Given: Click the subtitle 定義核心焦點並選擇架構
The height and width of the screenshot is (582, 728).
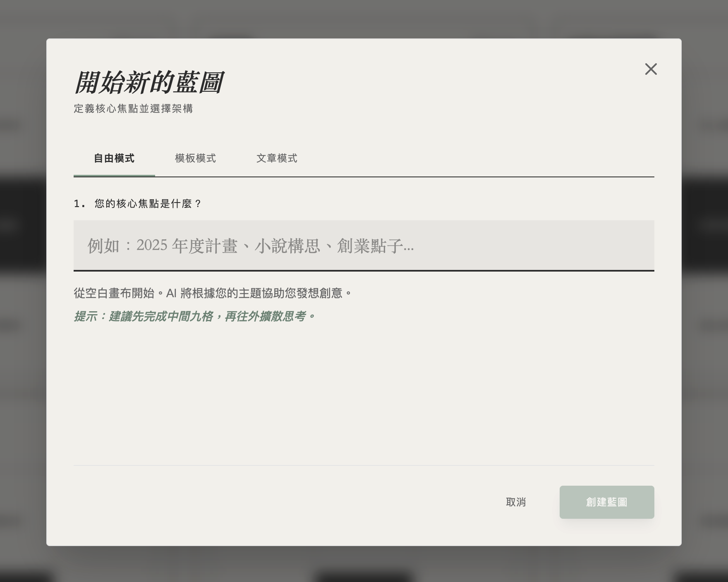Looking at the screenshot, I should point(133,109).
